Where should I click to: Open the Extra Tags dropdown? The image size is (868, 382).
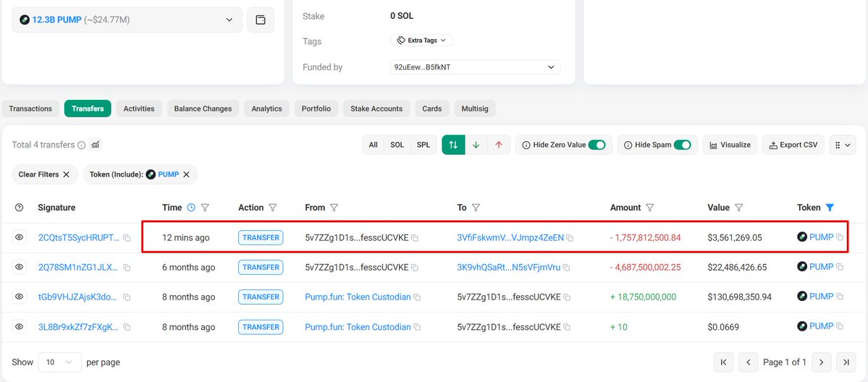coord(421,41)
